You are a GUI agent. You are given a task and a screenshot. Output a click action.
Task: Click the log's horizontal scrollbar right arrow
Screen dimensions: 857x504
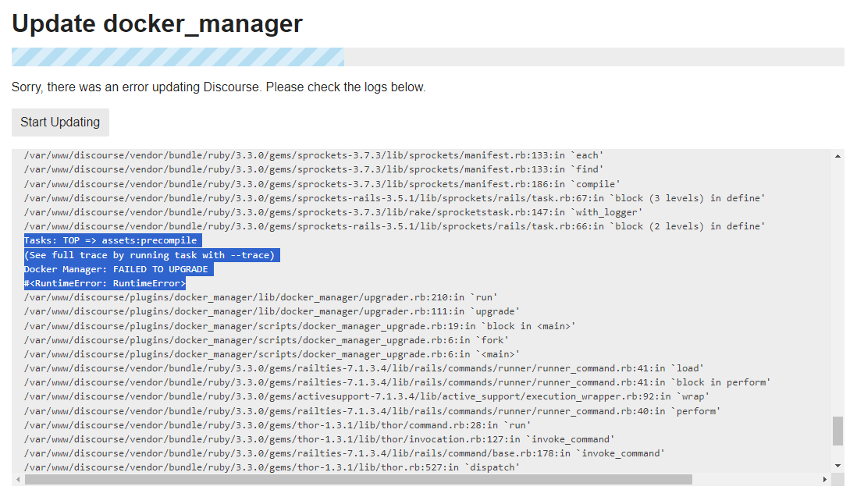[x=825, y=480]
